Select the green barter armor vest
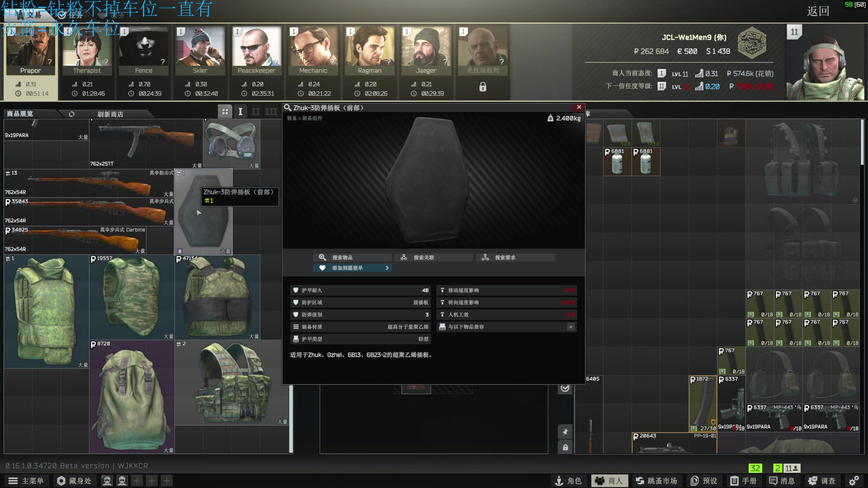Screen dimensions: 868x488 47,311
